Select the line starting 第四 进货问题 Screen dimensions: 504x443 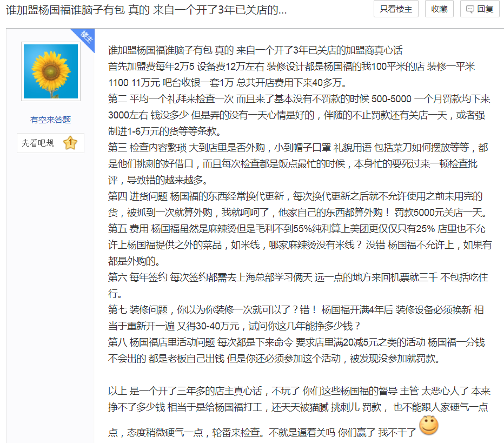pyautogui.click(x=295, y=196)
